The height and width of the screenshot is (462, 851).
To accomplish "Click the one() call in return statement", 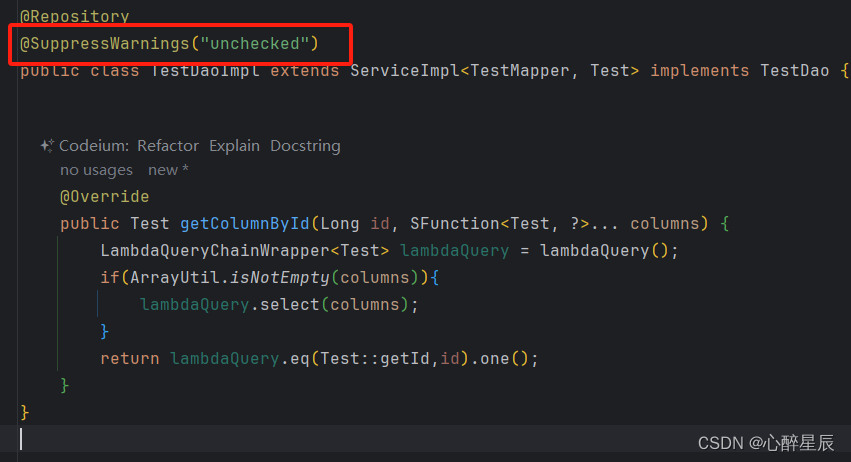I will (504, 359).
